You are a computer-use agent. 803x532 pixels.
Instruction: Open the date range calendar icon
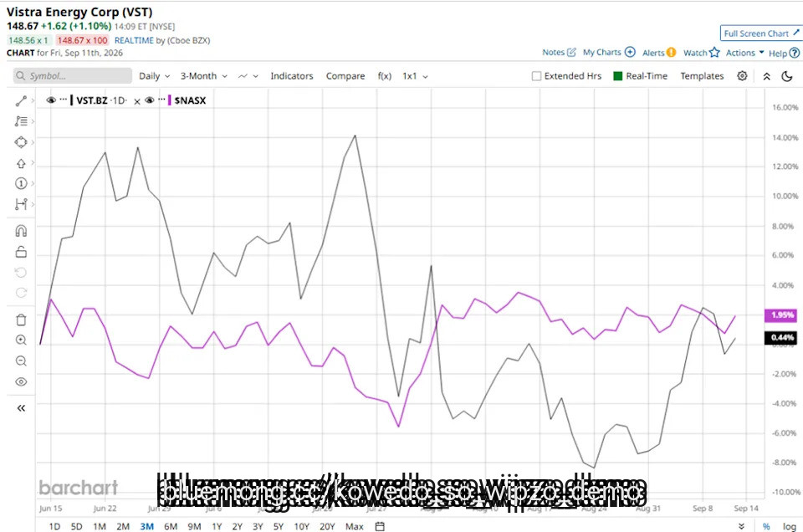pos(380,526)
